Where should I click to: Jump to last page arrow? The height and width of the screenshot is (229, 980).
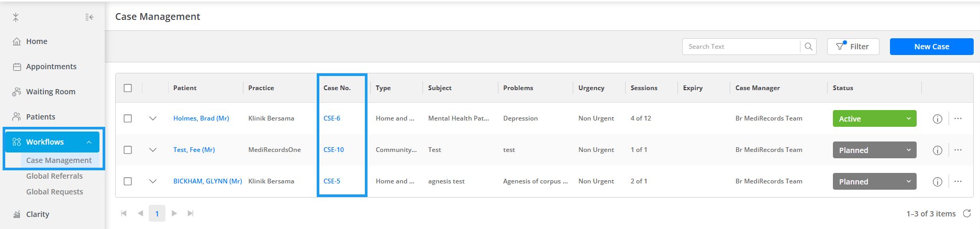191,213
